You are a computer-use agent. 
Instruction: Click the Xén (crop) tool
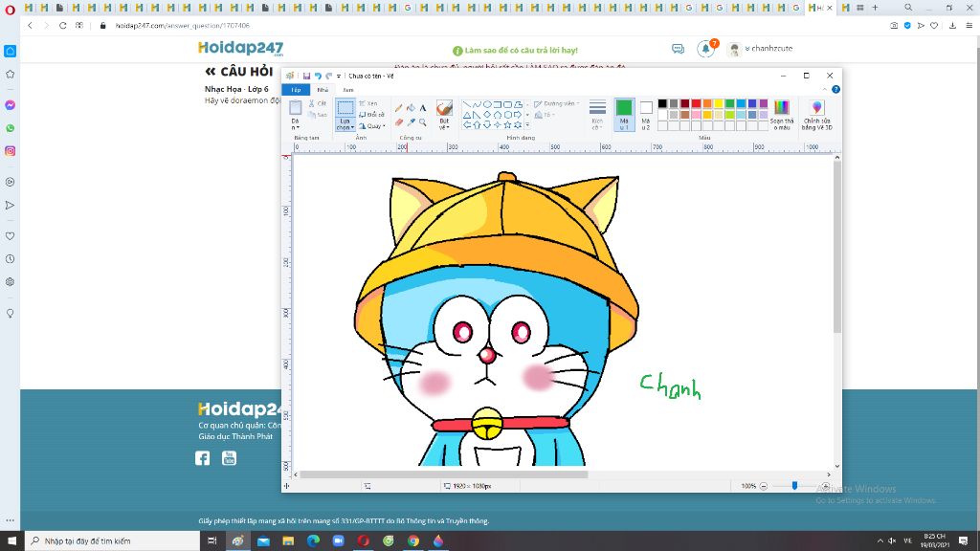tap(368, 103)
